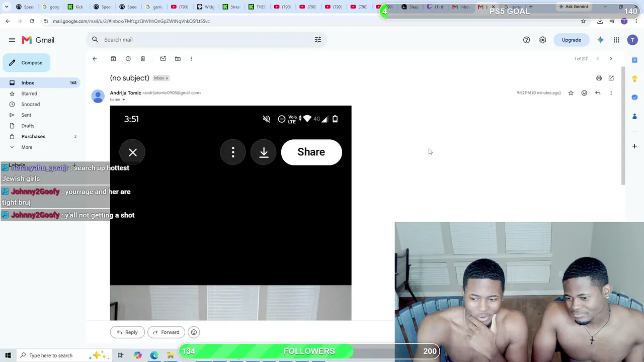Open email in new window

coord(611,78)
